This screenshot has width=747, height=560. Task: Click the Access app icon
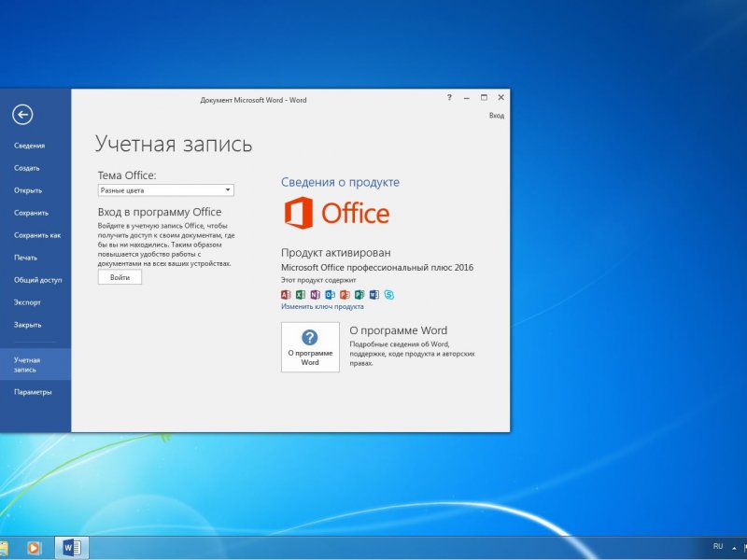pos(286,295)
